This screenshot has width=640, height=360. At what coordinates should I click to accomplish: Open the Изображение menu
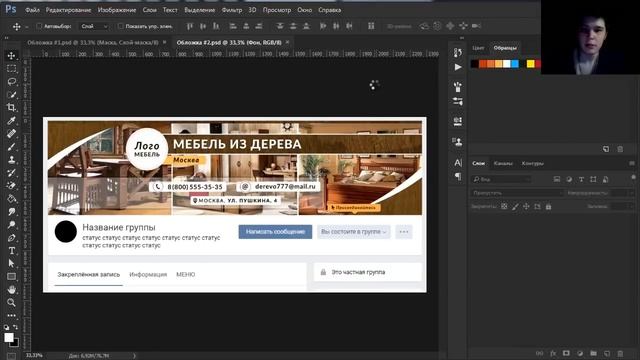117,10
